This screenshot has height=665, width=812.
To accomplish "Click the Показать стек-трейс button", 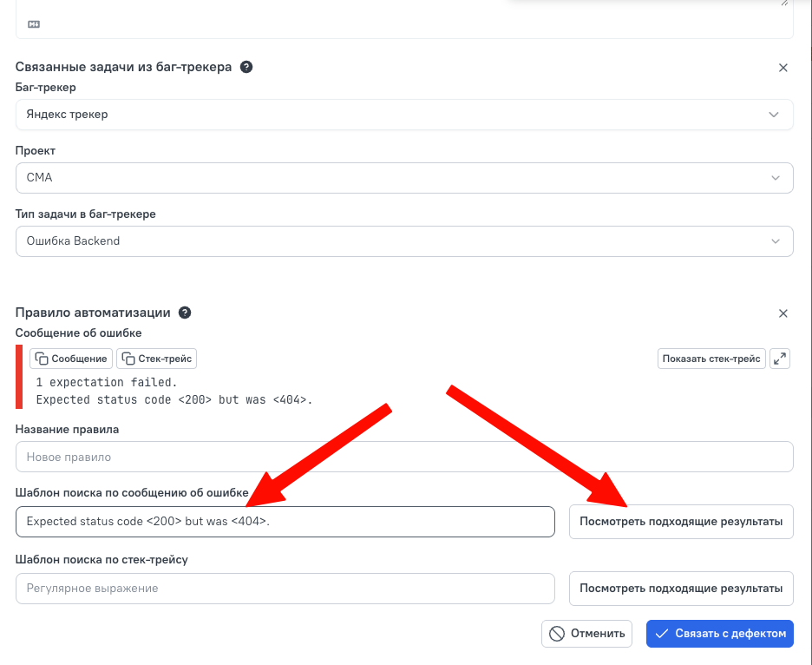I will click(x=711, y=359).
